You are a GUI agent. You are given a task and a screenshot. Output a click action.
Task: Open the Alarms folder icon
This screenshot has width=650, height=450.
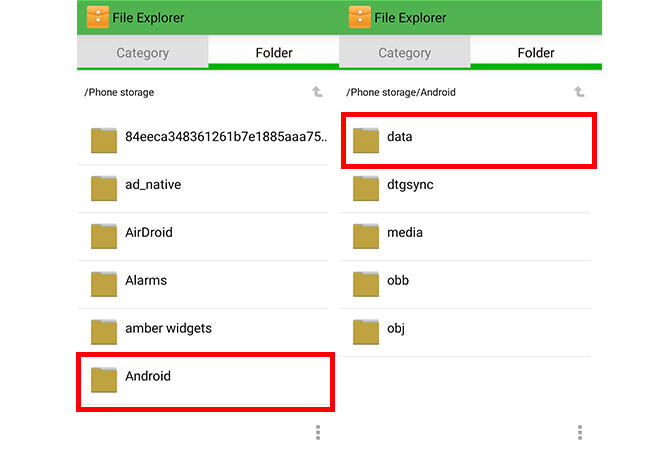pos(104,284)
